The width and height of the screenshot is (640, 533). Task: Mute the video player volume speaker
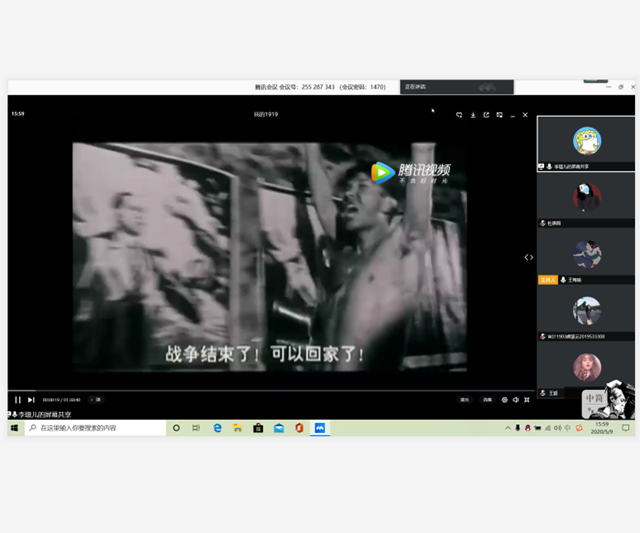pyautogui.click(x=516, y=400)
